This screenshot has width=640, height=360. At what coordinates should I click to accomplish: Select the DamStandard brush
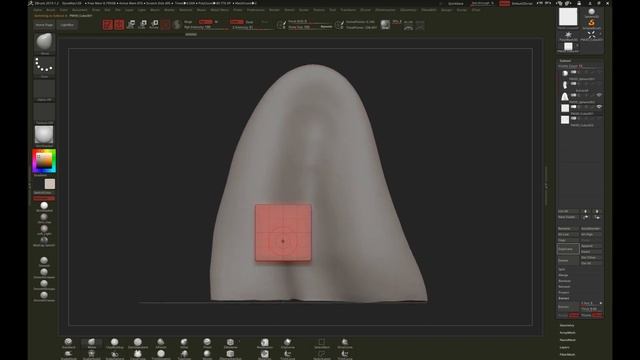pos(138,343)
